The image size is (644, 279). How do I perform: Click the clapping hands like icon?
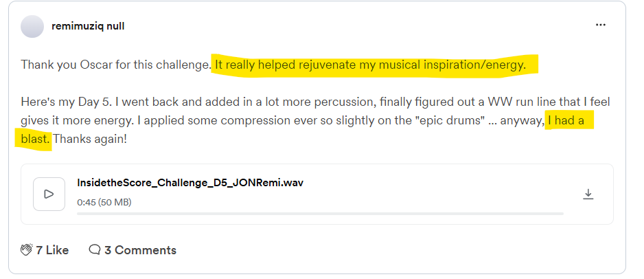point(27,250)
